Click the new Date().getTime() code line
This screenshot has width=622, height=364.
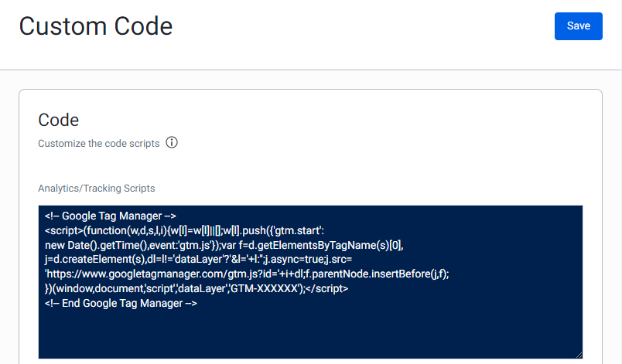pyautogui.click(x=224, y=245)
